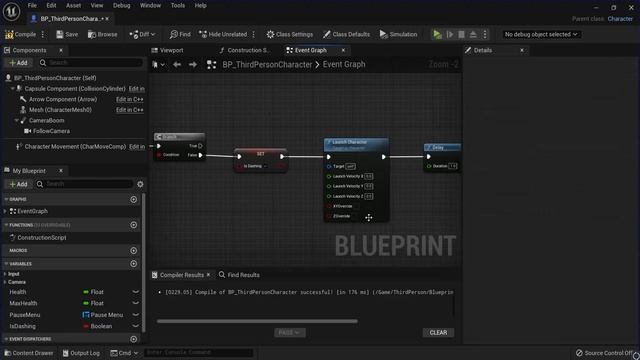Add a new event dispatcher with plus icon
Image resolution: width=640 pixels, height=360 pixels.
pyautogui.click(x=133, y=339)
